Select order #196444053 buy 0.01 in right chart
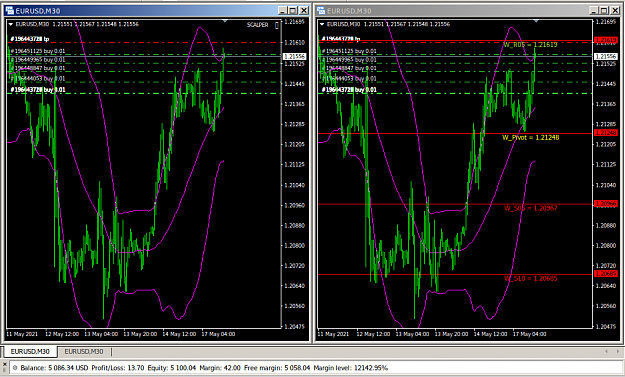This screenshot has width=625, height=377. [x=349, y=79]
